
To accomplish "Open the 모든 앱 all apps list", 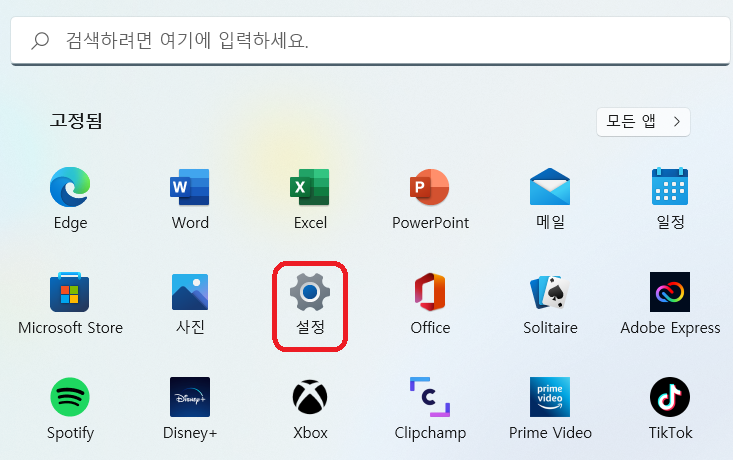I will [643, 122].
